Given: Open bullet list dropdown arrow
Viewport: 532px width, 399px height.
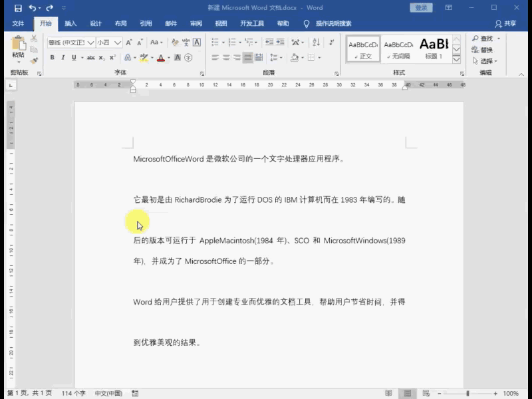Looking at the screenshot, I should [223, 43].
